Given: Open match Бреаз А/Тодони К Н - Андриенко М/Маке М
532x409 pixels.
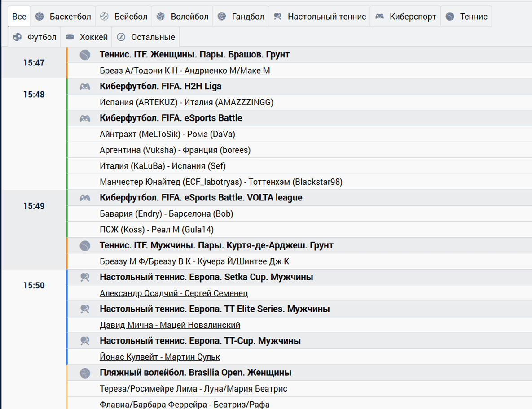Looking at the screenshot, I should [185, 70].
